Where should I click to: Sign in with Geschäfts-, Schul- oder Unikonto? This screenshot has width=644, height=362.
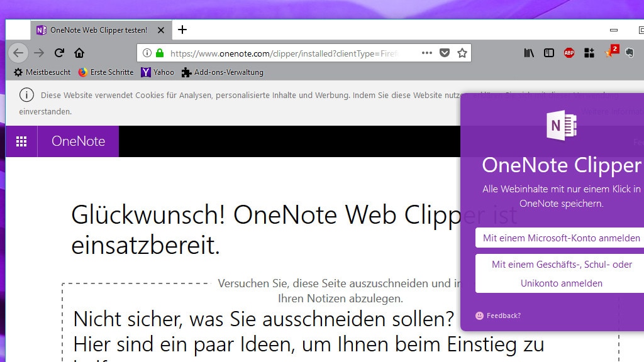[561, 274]
